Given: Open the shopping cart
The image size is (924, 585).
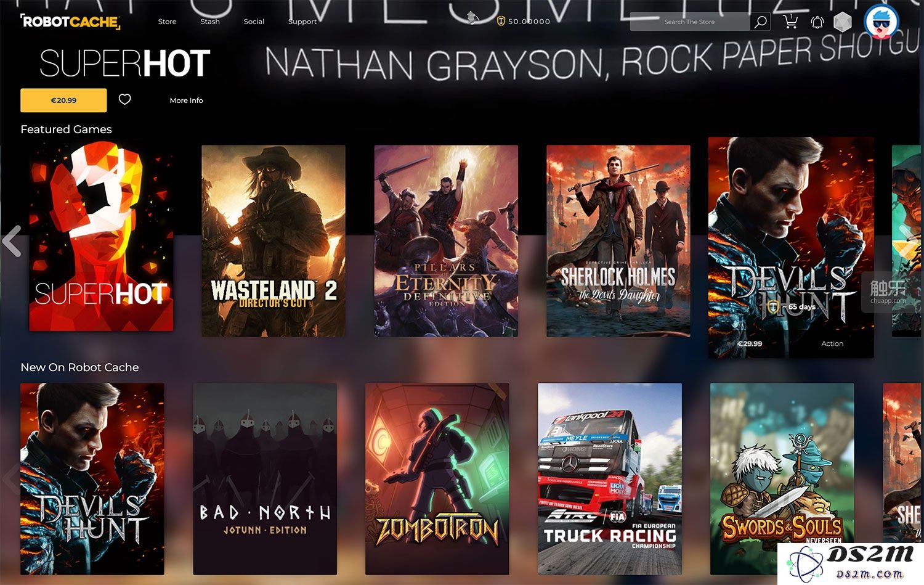Looking at the screenshot, I should [790, 22].
